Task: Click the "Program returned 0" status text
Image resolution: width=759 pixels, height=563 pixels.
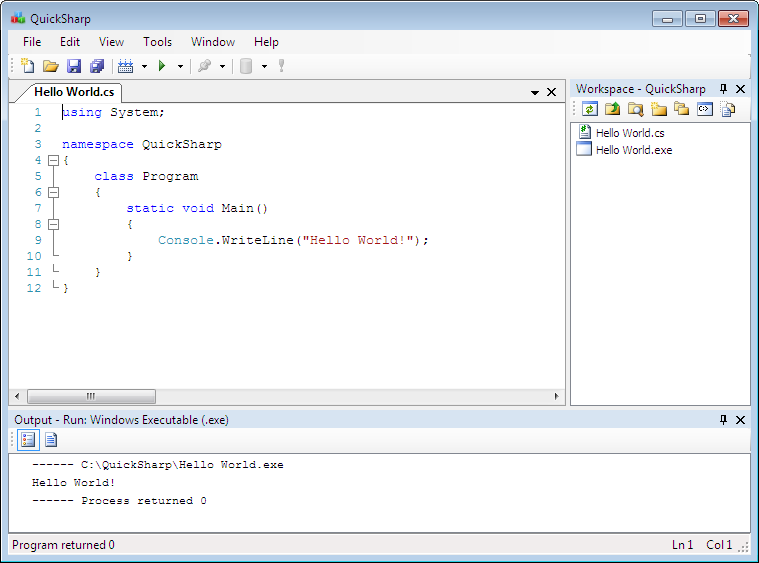Action: pyautogui.click(x=63, y=545)
